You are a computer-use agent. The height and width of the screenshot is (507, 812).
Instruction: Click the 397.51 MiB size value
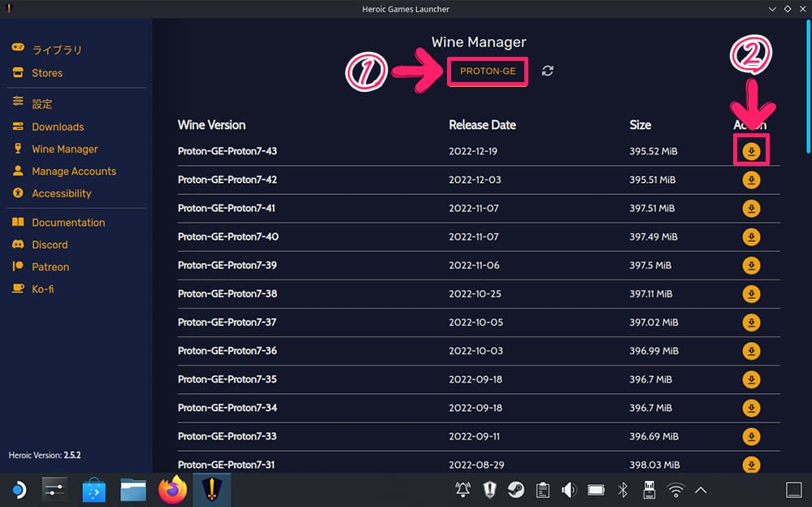(x=652, y=208)
